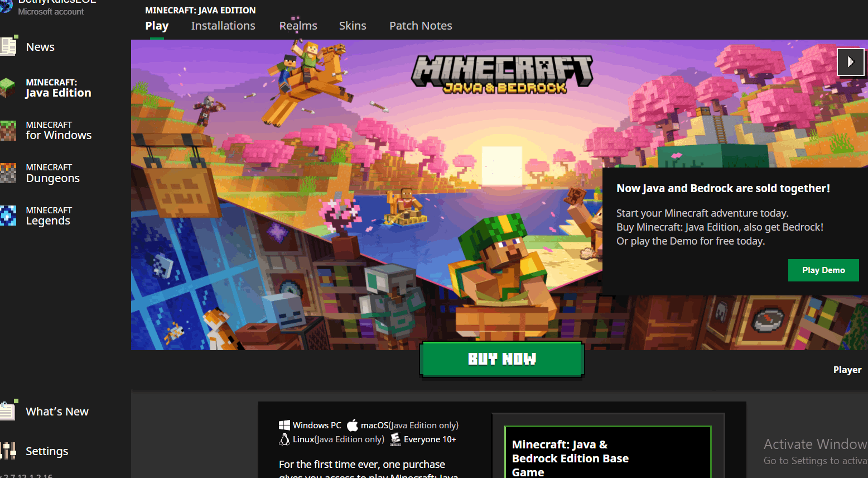Click the 'MINECRAFT: JAVA EDITION' page title
Image resolution: width=868 pixels, height=478 pixels.
(x=200, y=10)
